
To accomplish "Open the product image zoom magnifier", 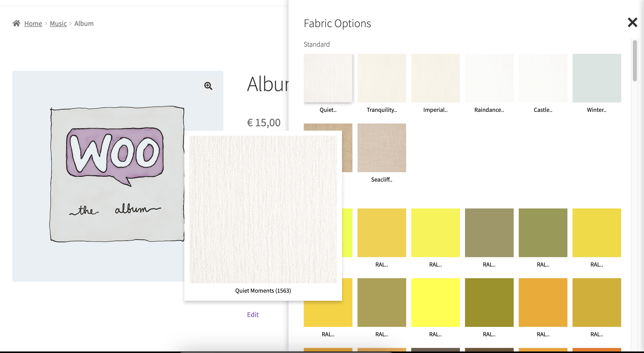I will [x=208, y=86].
